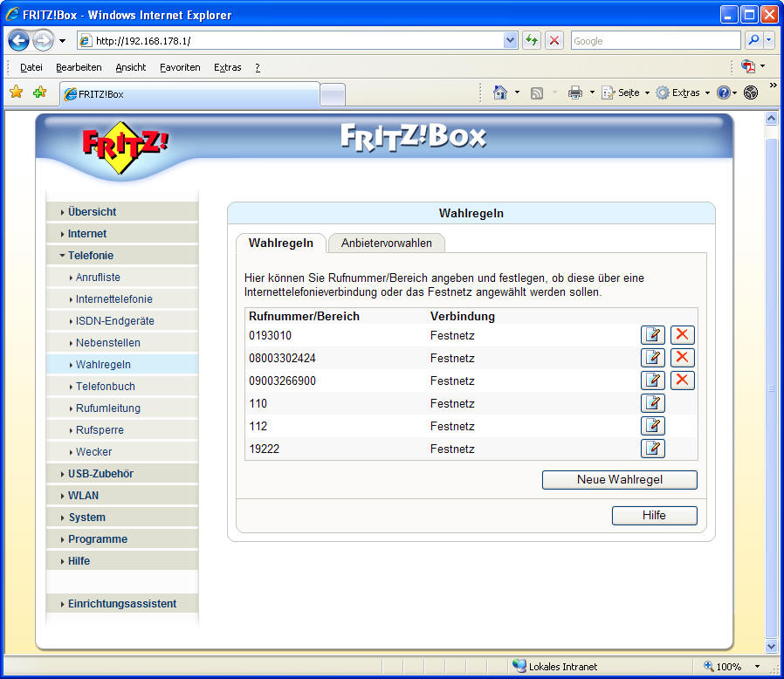The height and width of the screenshot is (679, 784).
Task: Open Telefonbuch in the sidebar
Action: click(122, 387)
